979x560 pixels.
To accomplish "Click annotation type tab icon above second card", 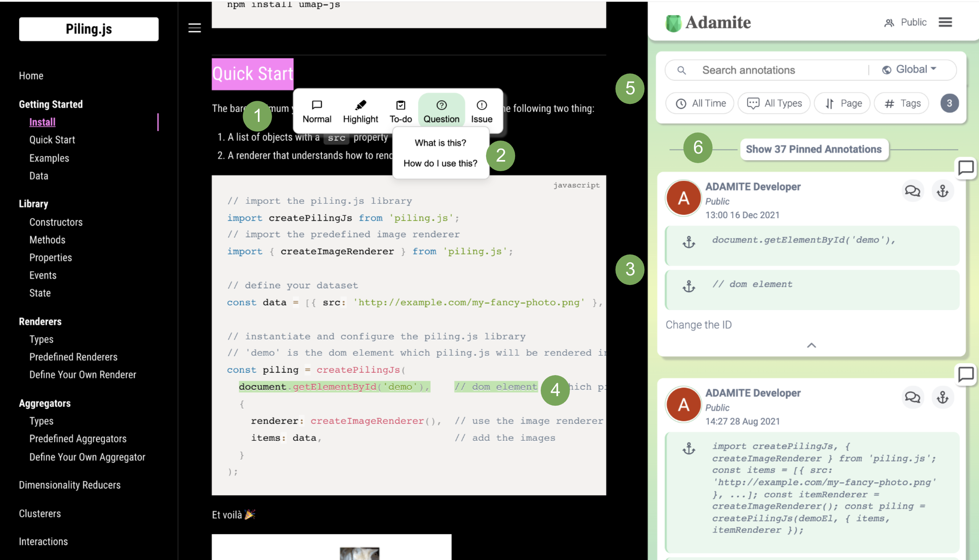I will (966, 374).
